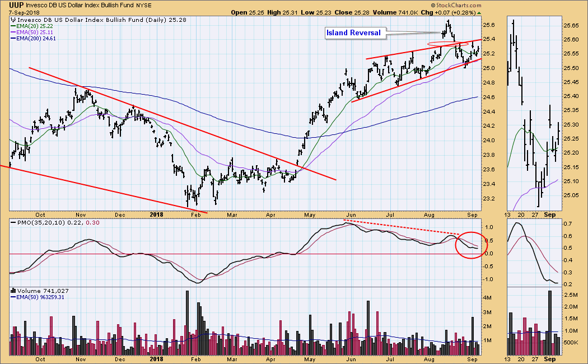Click the Oct label under the price panel
The image size is (588, 364).
click(x=40, y=215)
